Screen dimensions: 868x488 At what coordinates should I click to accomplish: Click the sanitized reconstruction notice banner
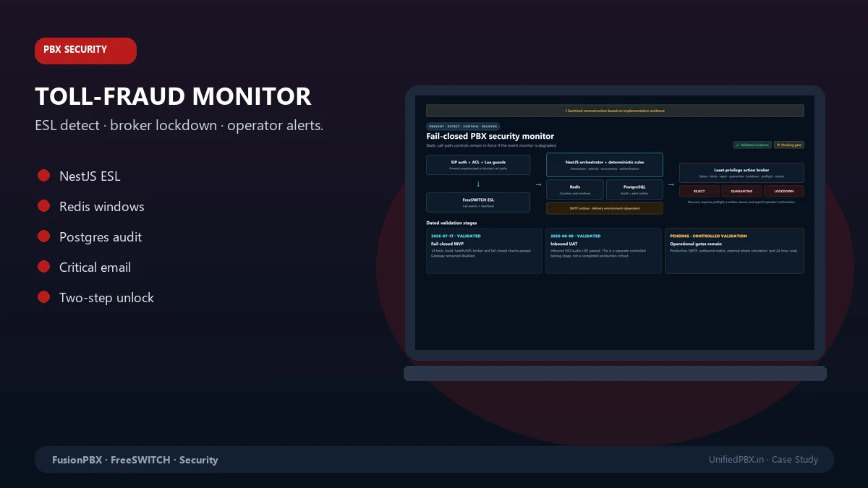coord(615,111)
